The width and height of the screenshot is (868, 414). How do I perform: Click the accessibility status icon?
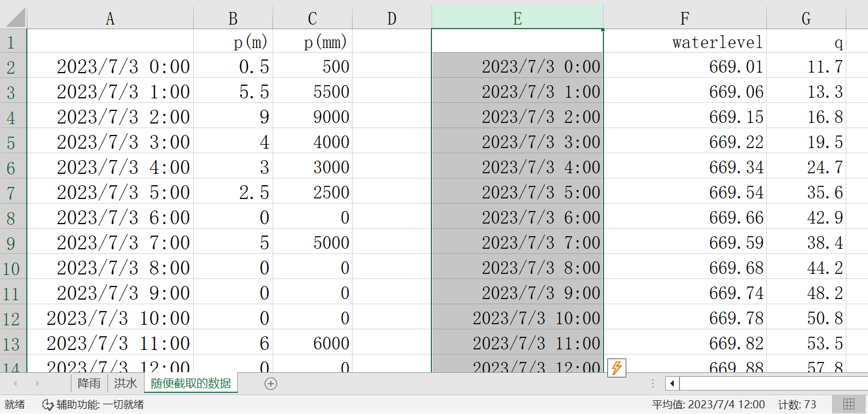pos(48,405)
